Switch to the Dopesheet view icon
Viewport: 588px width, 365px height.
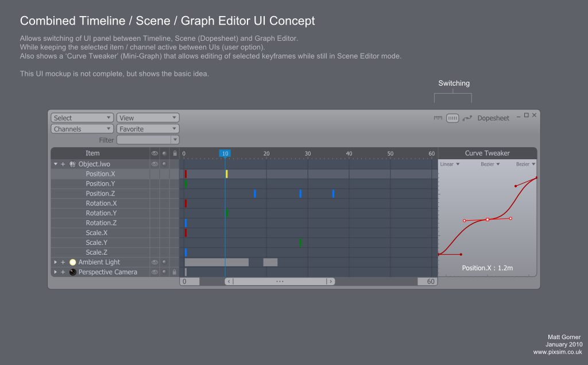(x=452, y=118)
